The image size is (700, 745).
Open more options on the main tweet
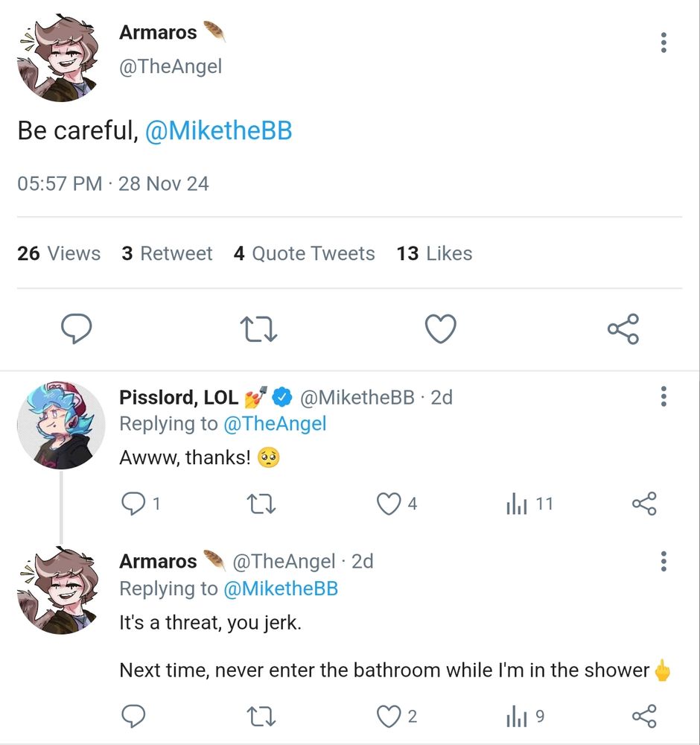(x=664, y=42)
